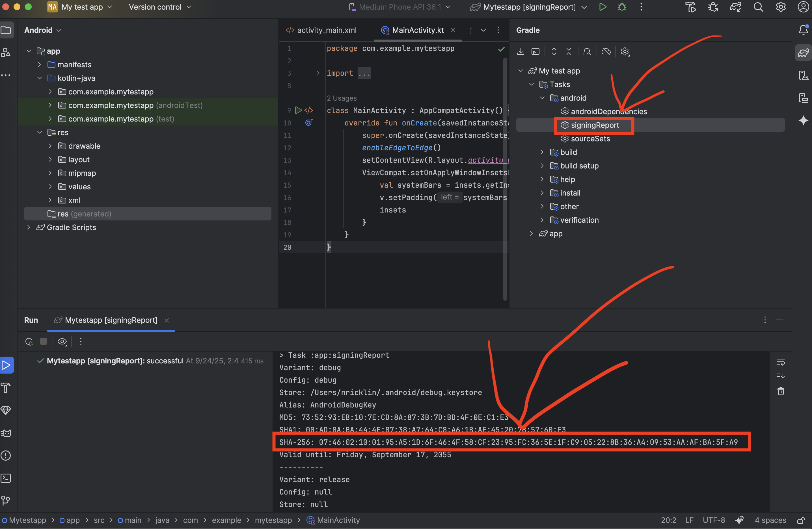Select the signingReport Gradle task

click(x=595, y=125)
